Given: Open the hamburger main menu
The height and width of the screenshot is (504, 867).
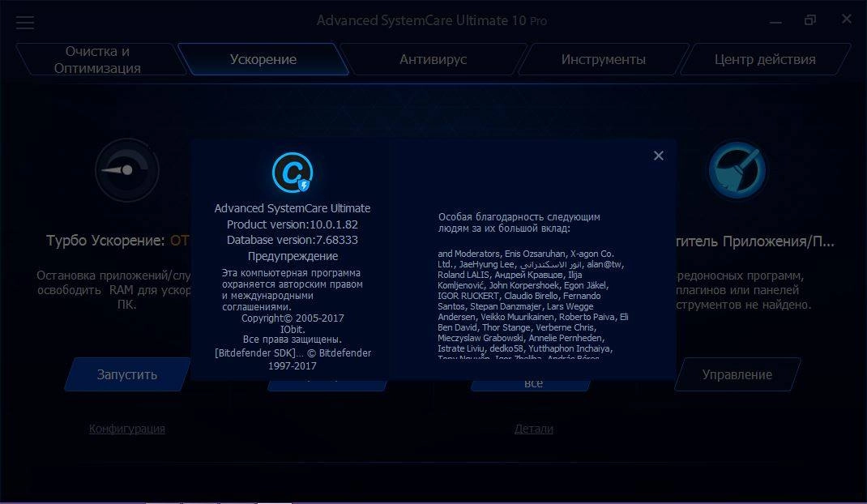Looking at the screenshot, I should click(25, 22).
